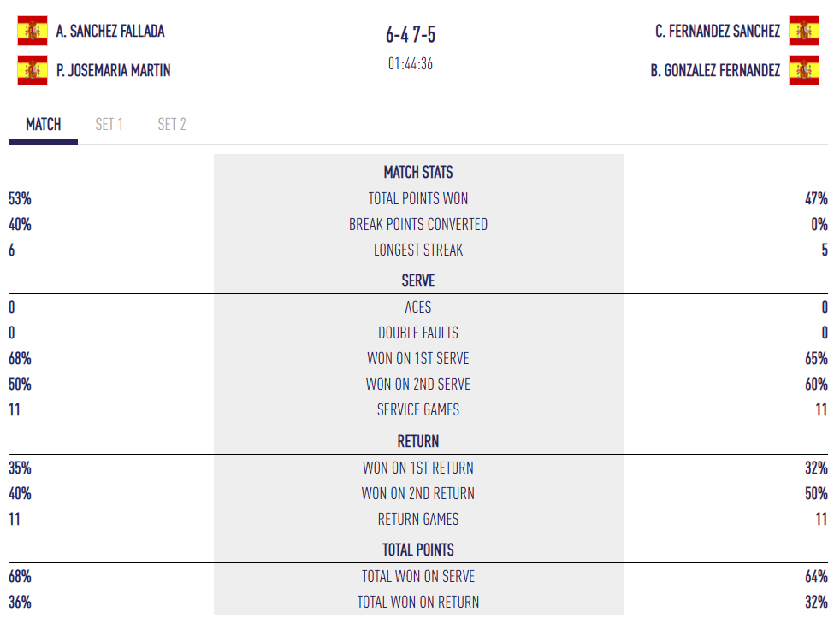
Task: Click the match duration 01:44:36
Action: (411, 64)
